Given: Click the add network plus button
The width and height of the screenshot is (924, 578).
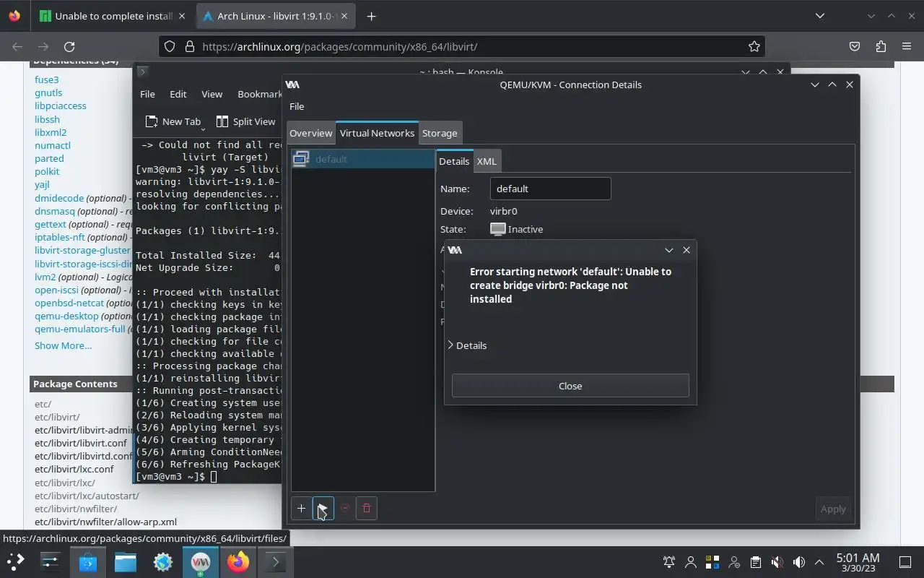Looking at the screenshot, I should coord(301,509).
